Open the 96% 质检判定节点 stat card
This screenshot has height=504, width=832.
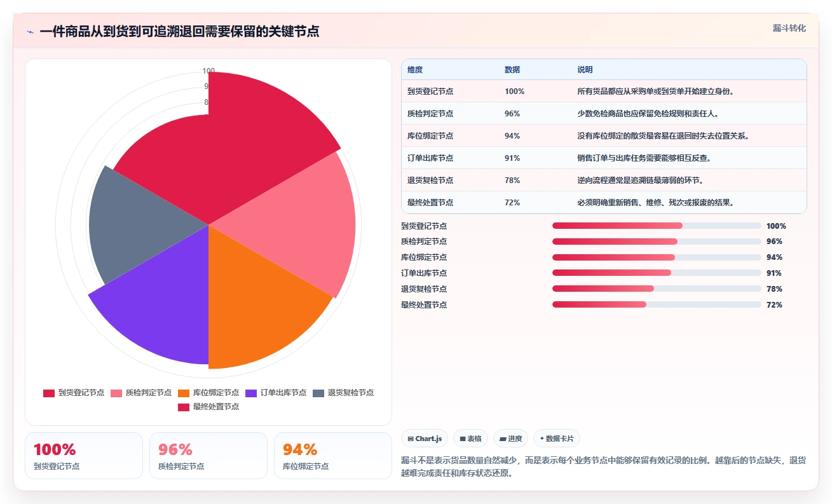click(208, 456)
